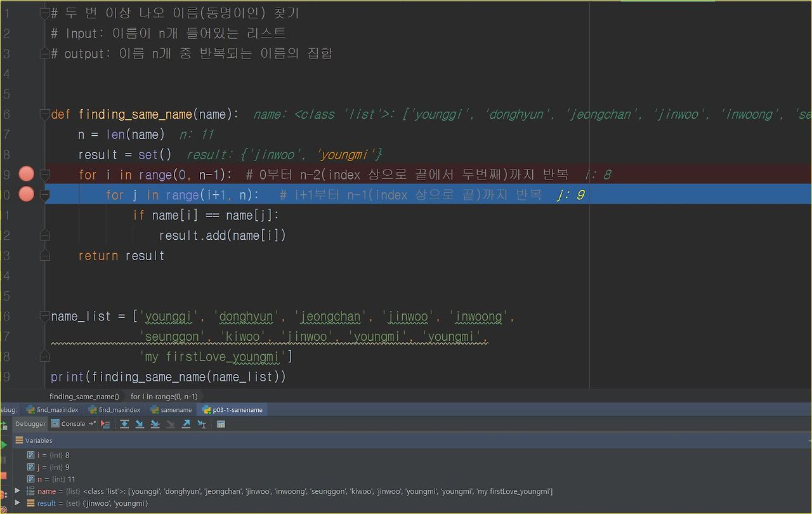Select the samename debug session tab
812x514 pixels.
[171, 410]
